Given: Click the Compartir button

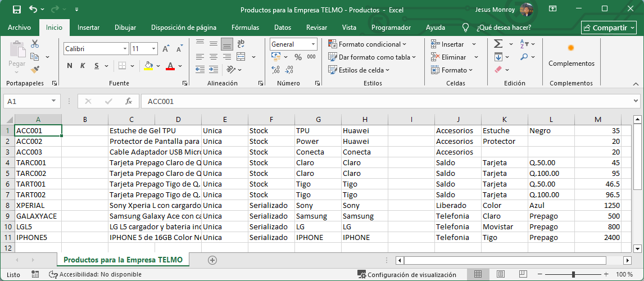Looking at the screenshot, I should coord(609,28).
